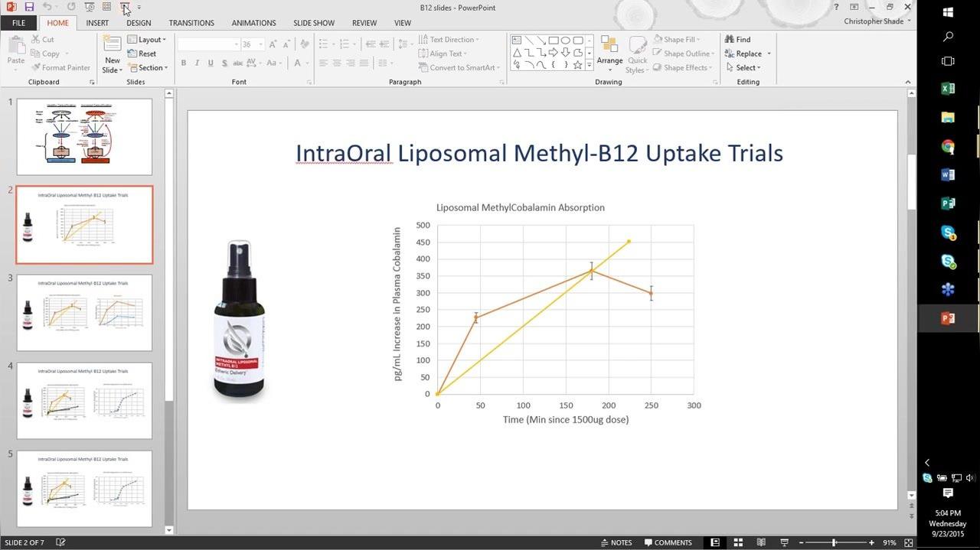
Task: Click the zoom slider handle
Action: [834, 542]
